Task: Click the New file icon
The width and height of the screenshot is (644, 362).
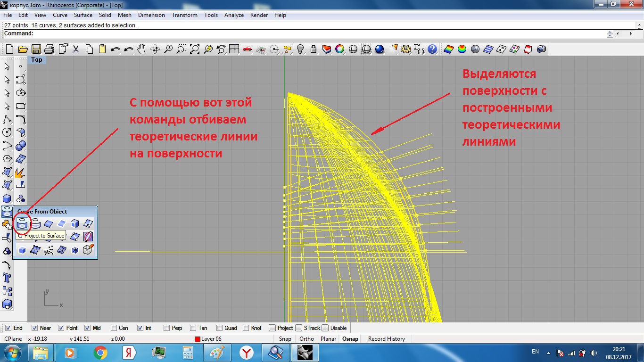Action: click(9, 49)
